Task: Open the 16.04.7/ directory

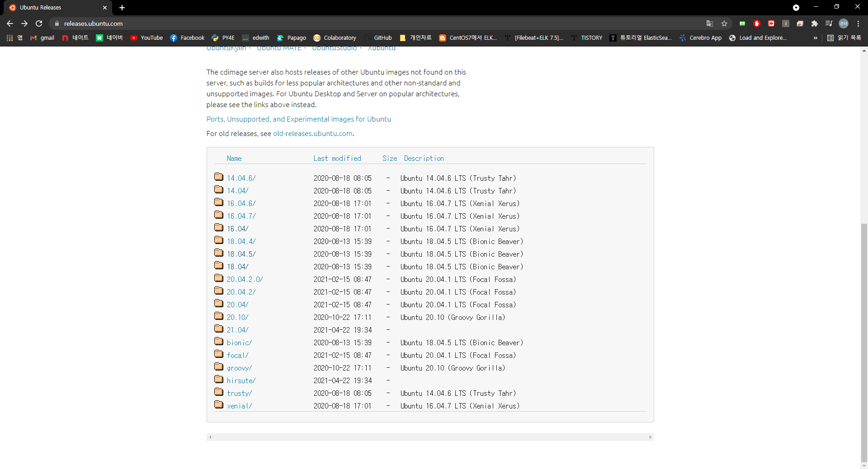Action: coord(241,216)
